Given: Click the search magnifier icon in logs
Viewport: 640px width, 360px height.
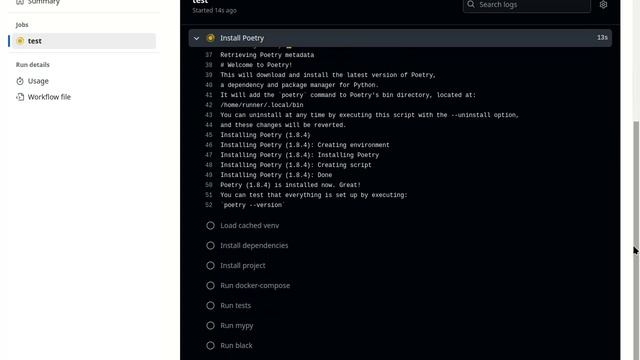Looking at the screenshot, I should pyautogui.click(x=471, y=4).
